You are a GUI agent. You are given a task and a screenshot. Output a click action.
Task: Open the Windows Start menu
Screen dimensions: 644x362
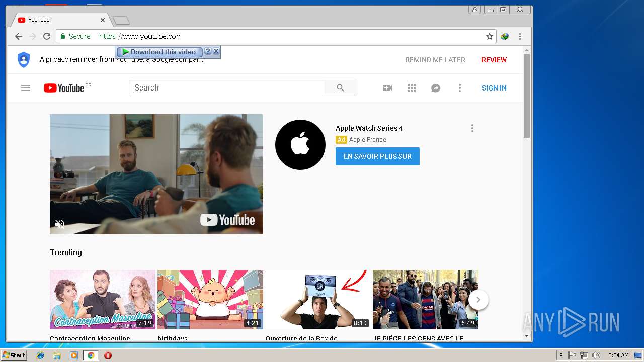[14, 355]
